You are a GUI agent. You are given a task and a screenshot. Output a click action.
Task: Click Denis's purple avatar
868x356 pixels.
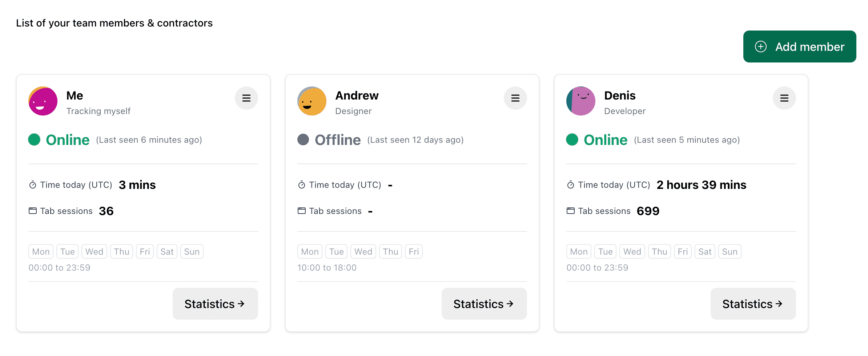coord(581,101)
